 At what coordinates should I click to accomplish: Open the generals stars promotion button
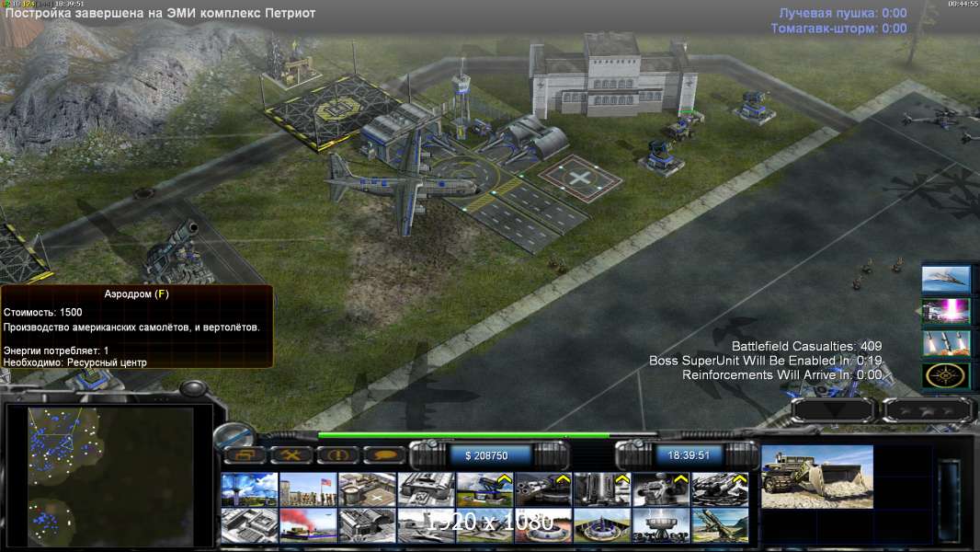(x=928, y=410)
